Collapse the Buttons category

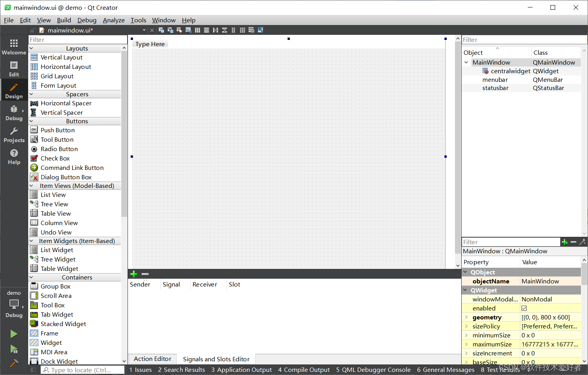[x=31, y=121]
